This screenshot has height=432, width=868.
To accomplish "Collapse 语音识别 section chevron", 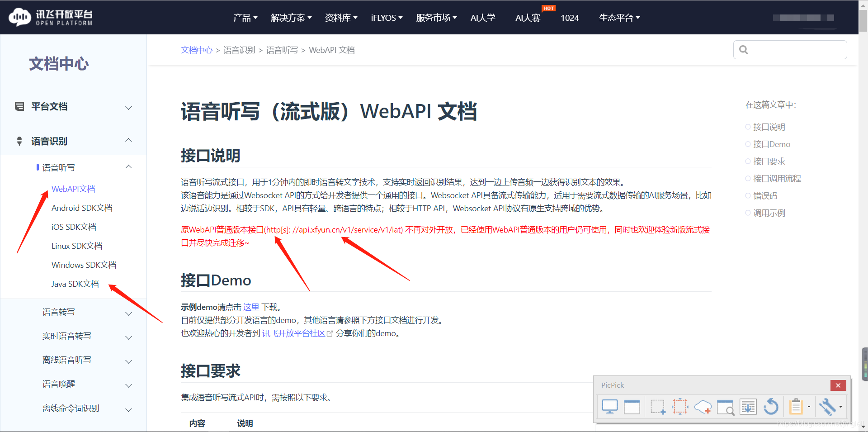I will tap(128, 140).
